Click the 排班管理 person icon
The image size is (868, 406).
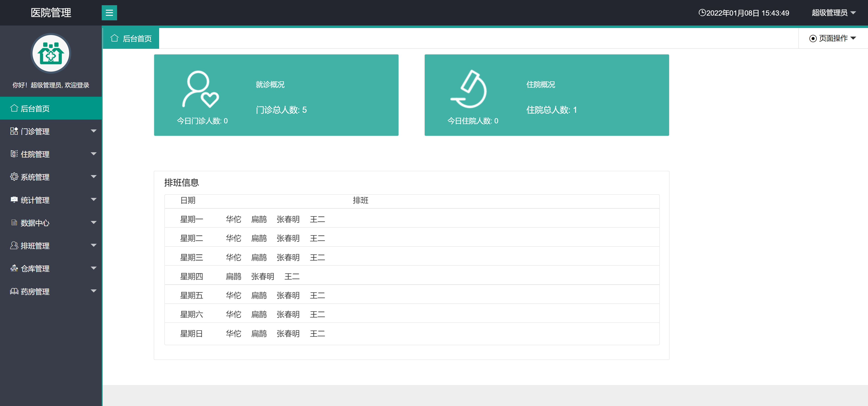pos(14,245)
